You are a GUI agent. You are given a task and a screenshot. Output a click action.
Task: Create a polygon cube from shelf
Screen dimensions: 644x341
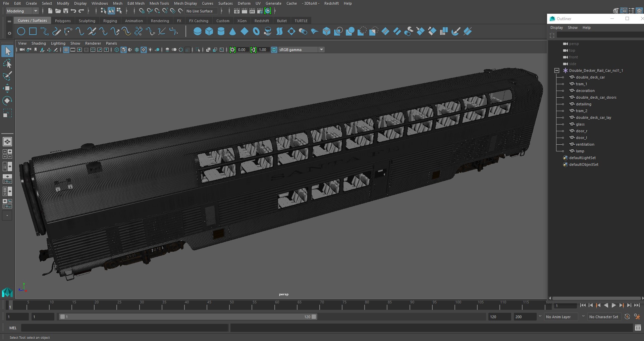click(209, 32)
